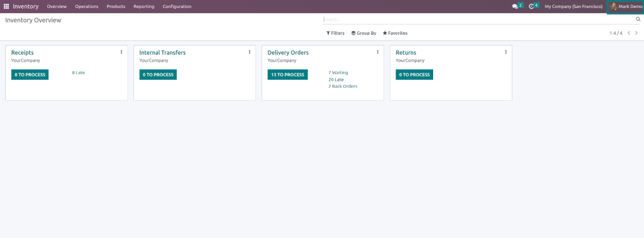Open the Reporting menu
The image size is (644, 238).
(x=144, y=6)
